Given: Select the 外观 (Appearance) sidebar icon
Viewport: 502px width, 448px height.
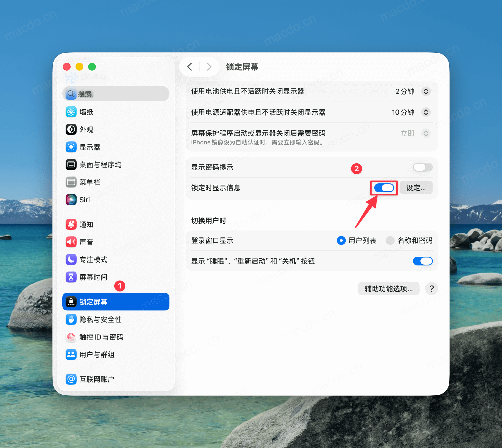Looking at the screenshot, I should (86, 129).
